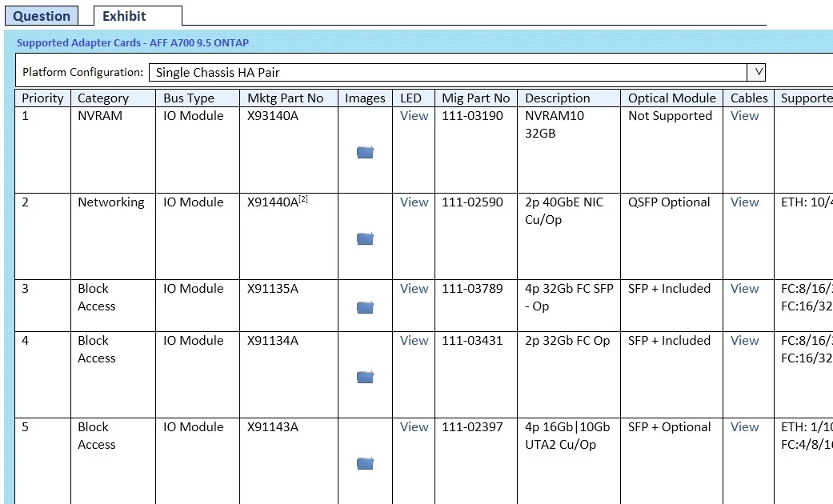Click the Description column header
This screenshot has height=504, width=833.
click(x=569, y=98)
